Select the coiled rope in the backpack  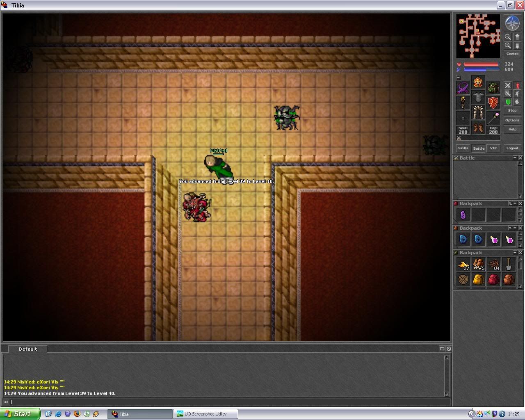click(x=463, y=280)
